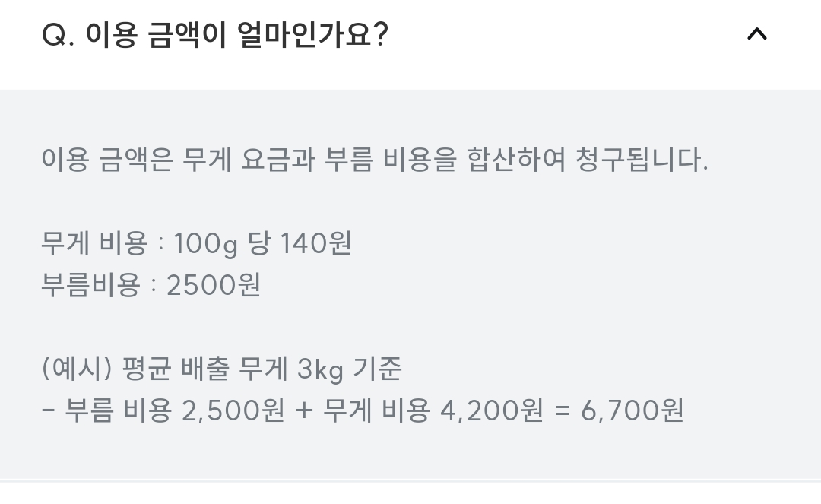
Task: Tap the '3kg' average weight text
Action: coord(320,369)
